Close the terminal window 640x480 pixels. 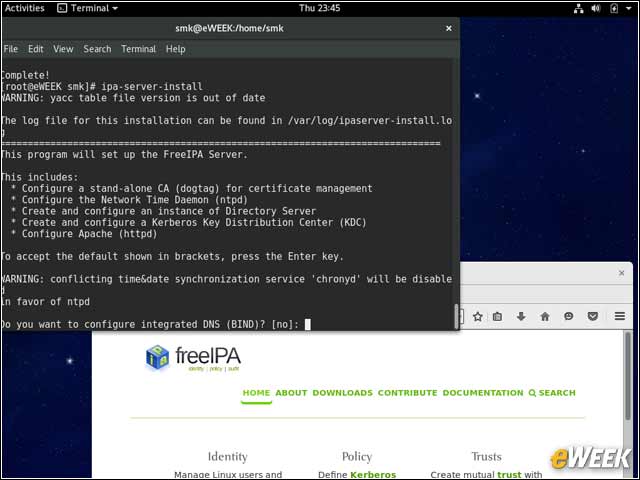tap(449, 28)
